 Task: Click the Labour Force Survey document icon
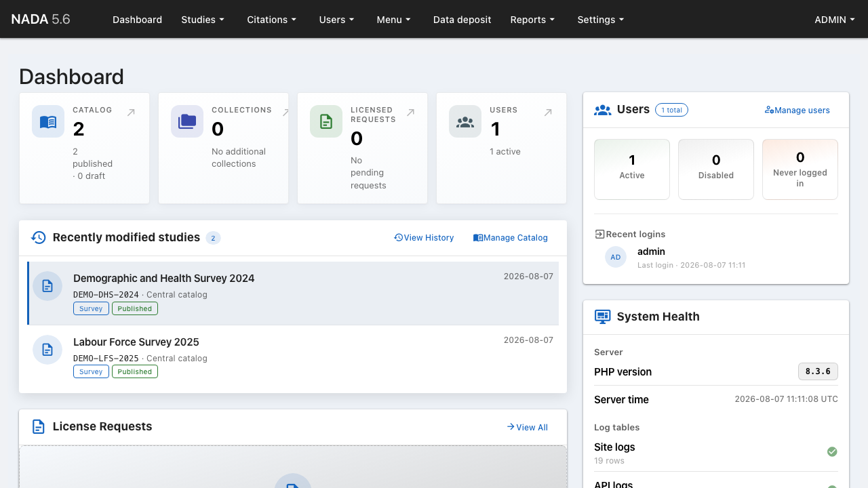47,350
